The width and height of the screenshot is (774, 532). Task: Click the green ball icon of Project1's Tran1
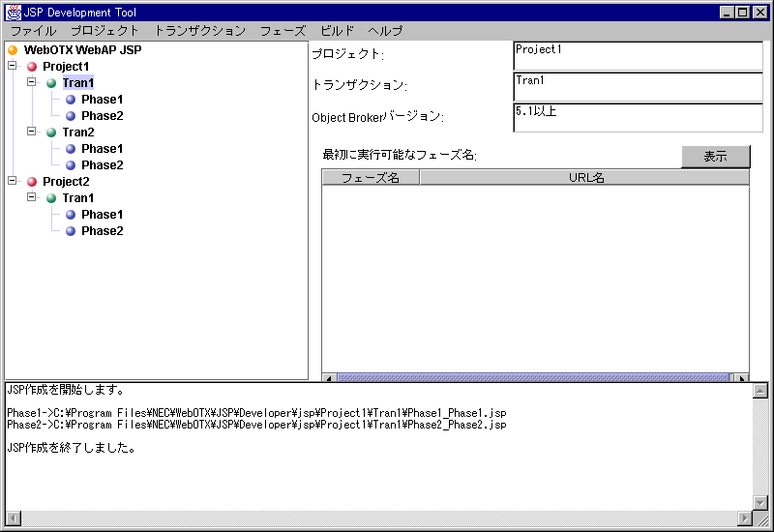point(51,83)
